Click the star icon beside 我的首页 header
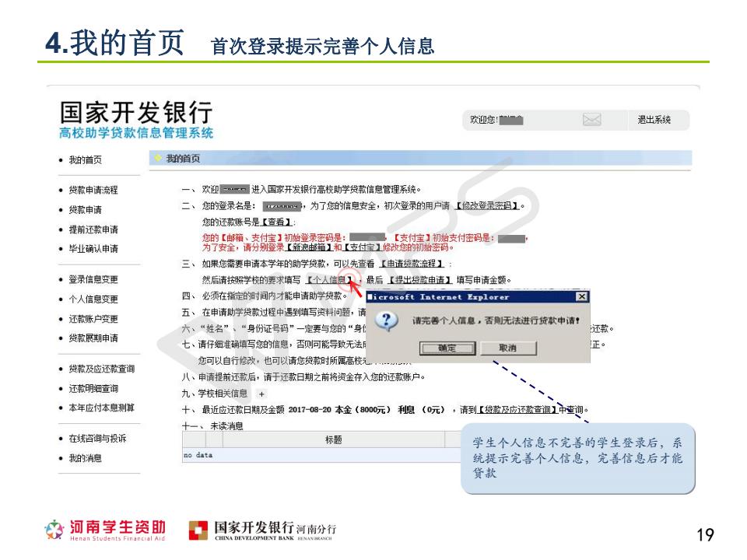The width and height of the screenshot is (747, 560). [x=158, y=159]
